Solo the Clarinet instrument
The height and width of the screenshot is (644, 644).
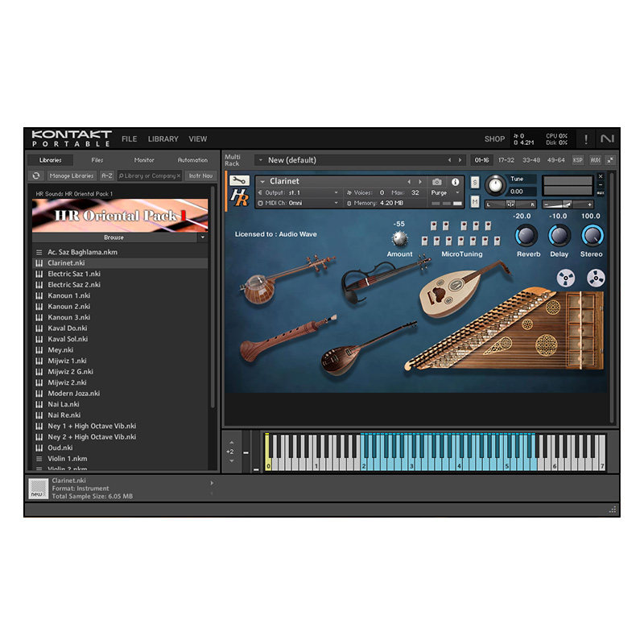point(475,182)
